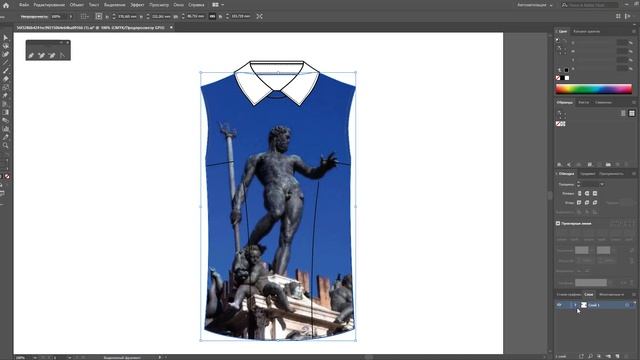Click the white swatch in Color panel
Screen dimensions: 640x360
(567, 78)
